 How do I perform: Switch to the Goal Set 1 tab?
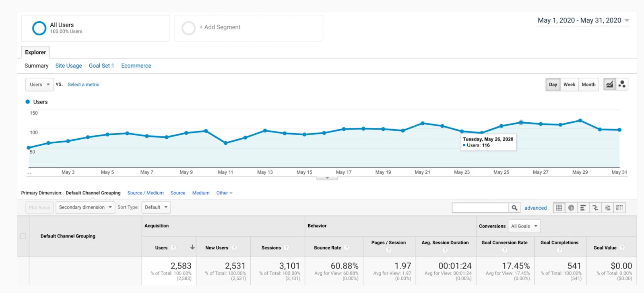tap(101, 66)
